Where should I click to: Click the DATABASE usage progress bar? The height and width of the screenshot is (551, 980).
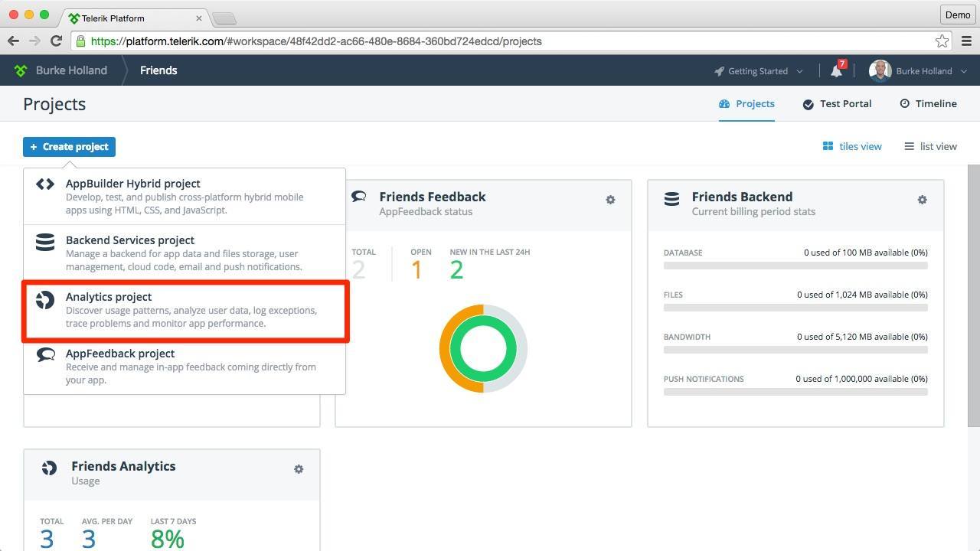pyautogui.click(x=795, y=266)
